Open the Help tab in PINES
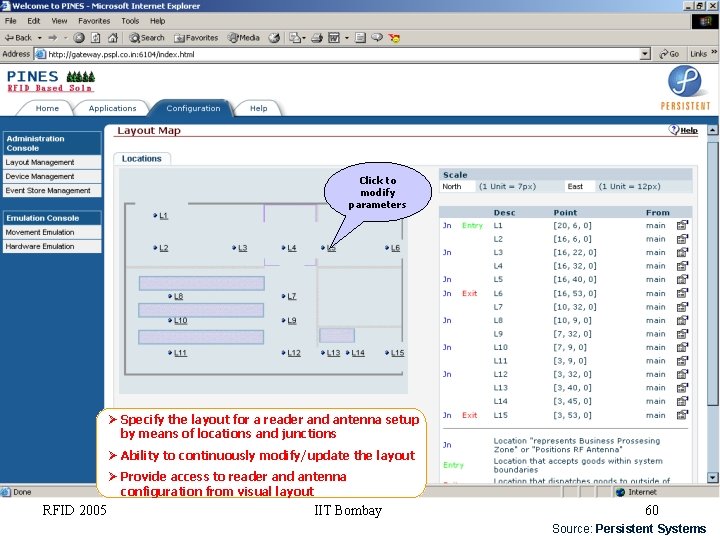This screenshot has width=720, height=540. pyautogui.click(x=259, y=108)
